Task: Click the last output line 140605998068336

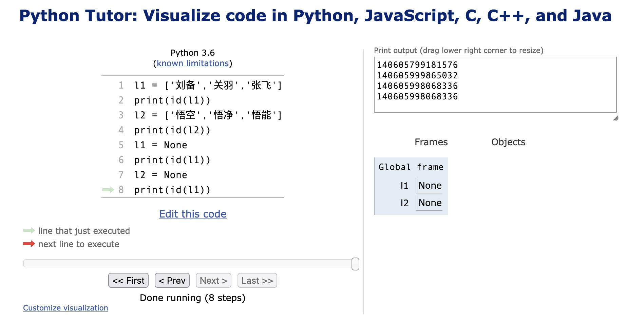Action: click(417, 96)
